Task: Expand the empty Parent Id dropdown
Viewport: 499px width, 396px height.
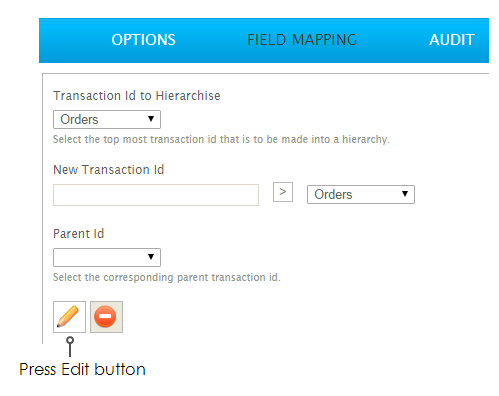Action: point(107,257)
